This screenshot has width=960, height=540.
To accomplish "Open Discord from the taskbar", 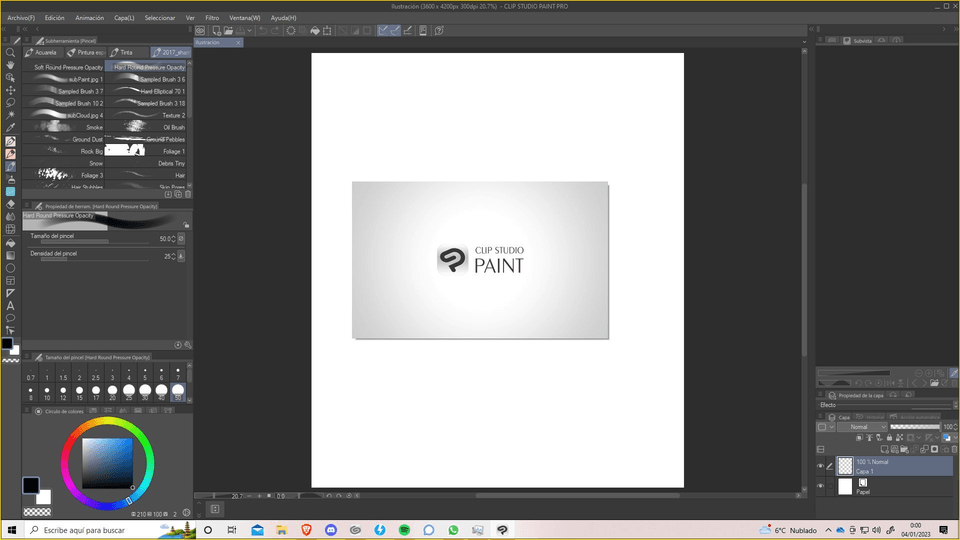I will point(331,530).
